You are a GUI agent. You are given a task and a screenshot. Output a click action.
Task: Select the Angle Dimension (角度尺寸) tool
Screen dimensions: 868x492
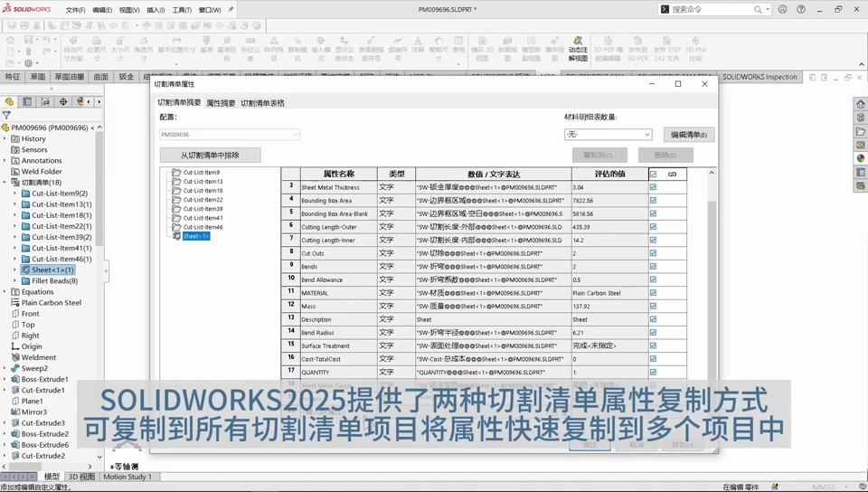coord(144,49)
